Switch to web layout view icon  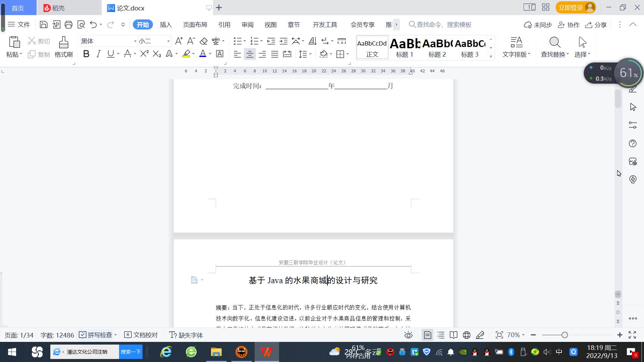pyautogui.click(x=467, y=335)
